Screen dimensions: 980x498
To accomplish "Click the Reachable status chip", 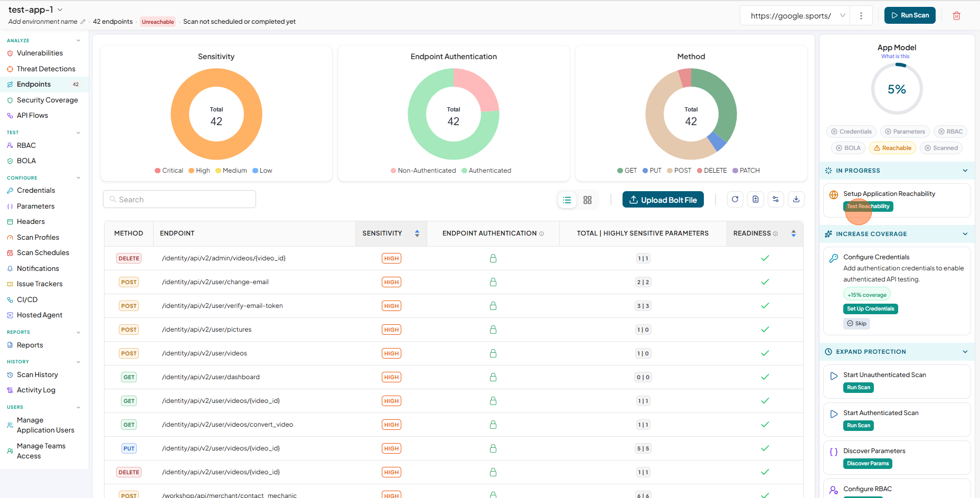I will (x=892, y=148).
